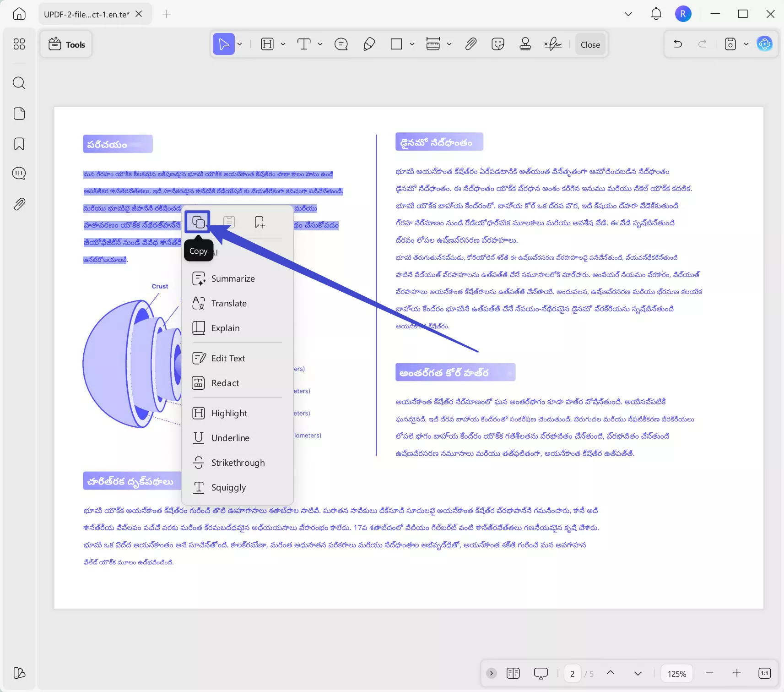
Task: Select the Stamp tool
Action: tap(525, 44)
